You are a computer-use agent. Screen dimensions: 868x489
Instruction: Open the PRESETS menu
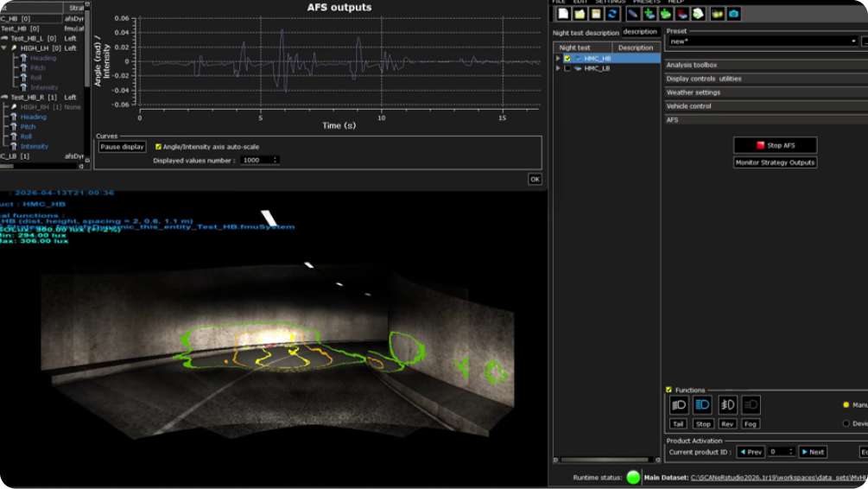coord(647,3)
